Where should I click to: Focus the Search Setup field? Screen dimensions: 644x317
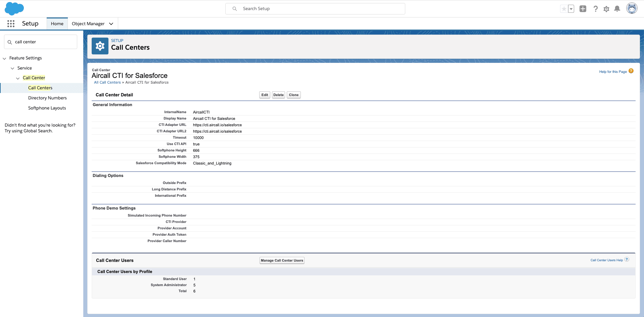pyautogui.click(x=315, y=9)
